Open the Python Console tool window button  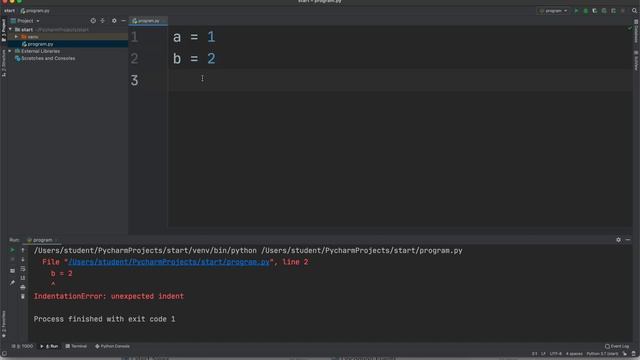pos(112,346)
